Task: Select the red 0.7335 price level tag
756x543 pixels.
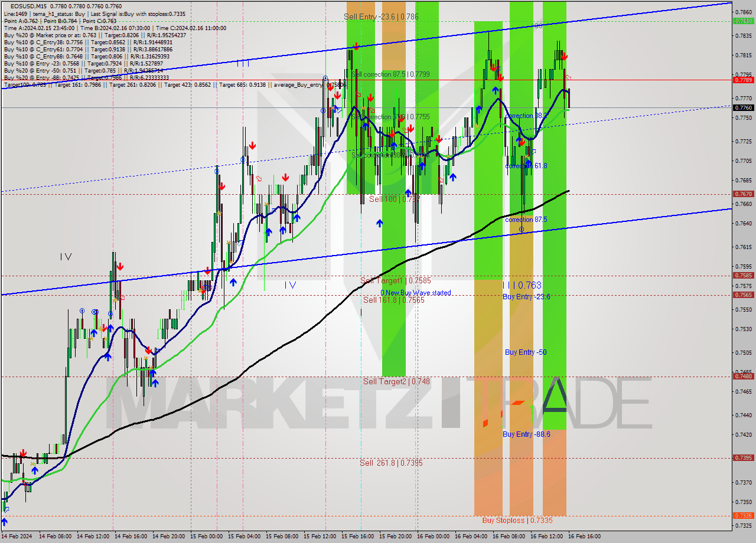Action: [x=743, y=515]
